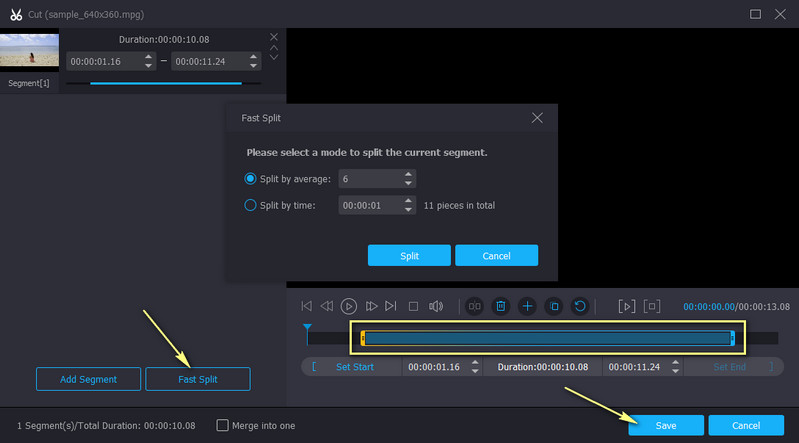Close the Fast Split dialog
799x443 pixels.
point(537,118)
